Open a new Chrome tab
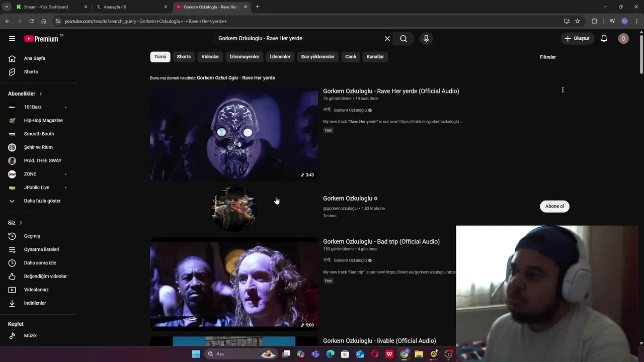The height and width of the screenshot is (362, 644). pyautogui.click(x=258, y=7)
